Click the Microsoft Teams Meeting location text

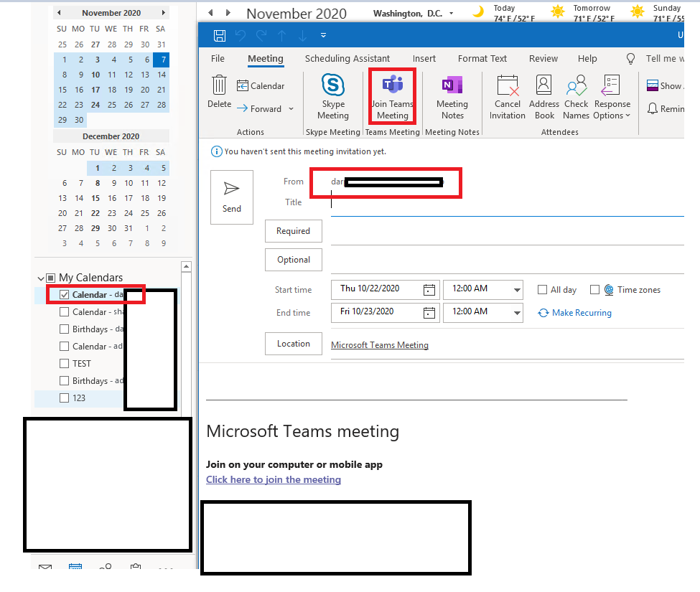point(380,345)
